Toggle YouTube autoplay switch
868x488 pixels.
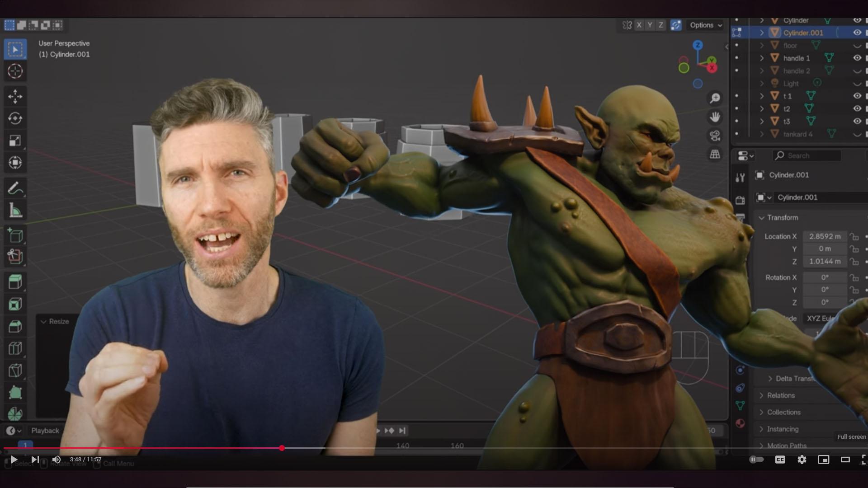[x=756, y=460]
